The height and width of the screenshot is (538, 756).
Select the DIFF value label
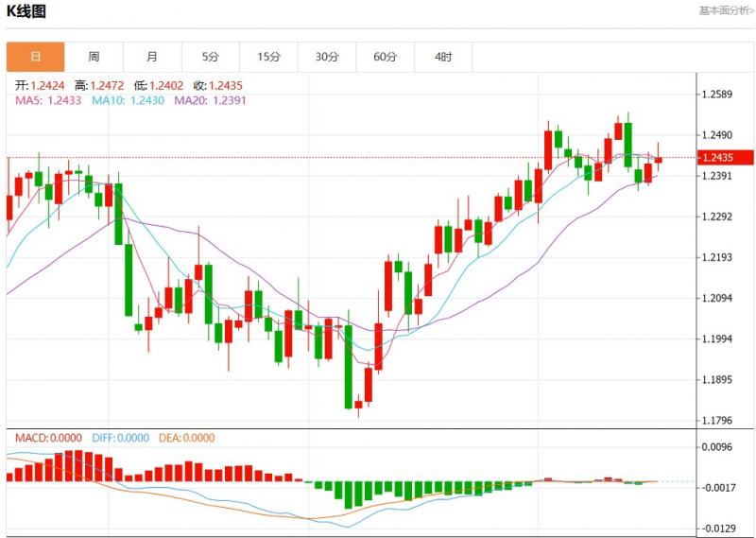point(120,438)
